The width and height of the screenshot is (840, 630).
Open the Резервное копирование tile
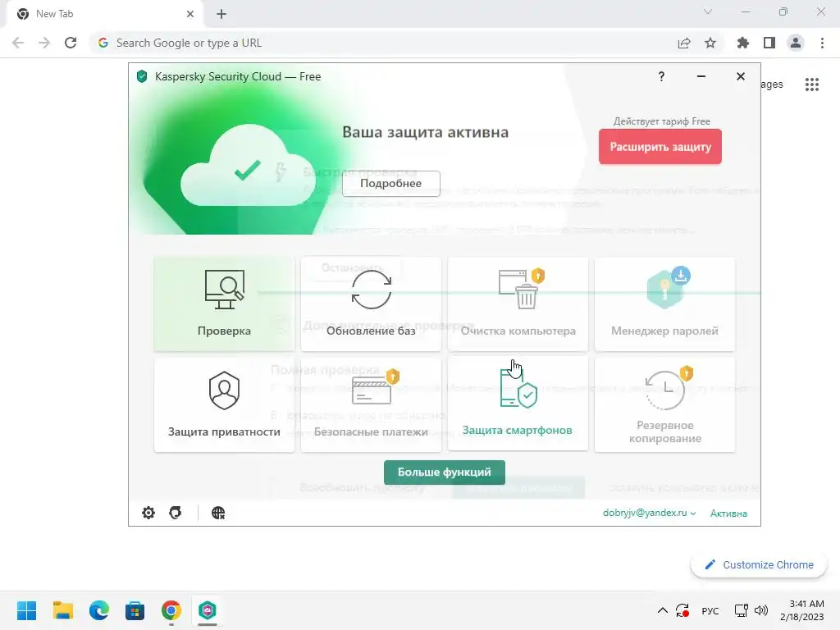click(664, 404)
